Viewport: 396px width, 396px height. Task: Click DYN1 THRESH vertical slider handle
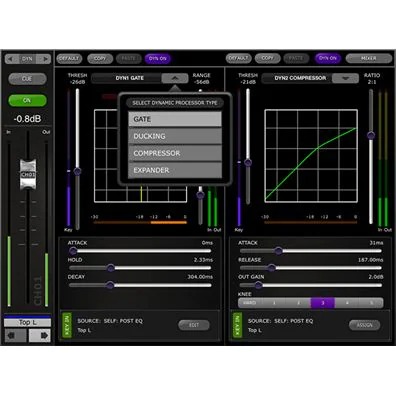[x=77, y=171]
